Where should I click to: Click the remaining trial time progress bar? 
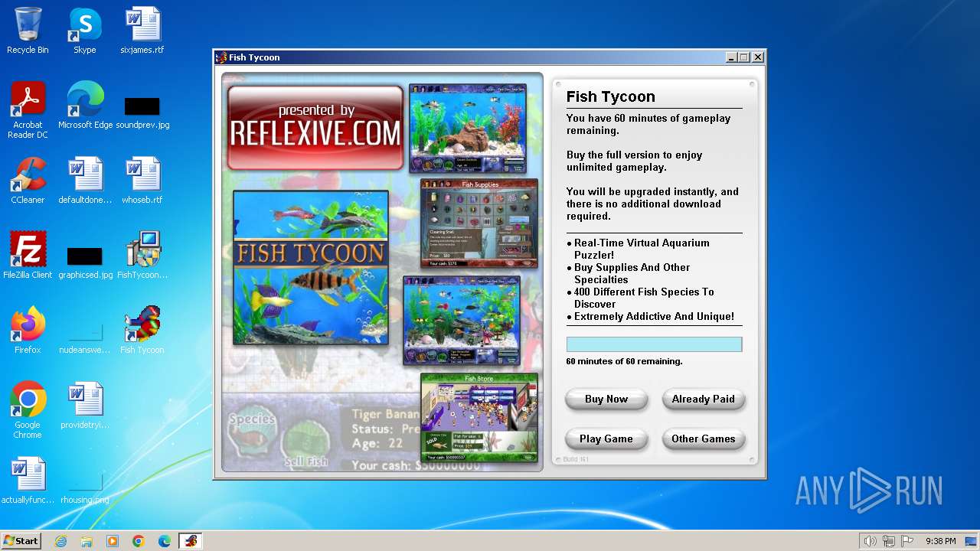point(654,344)
